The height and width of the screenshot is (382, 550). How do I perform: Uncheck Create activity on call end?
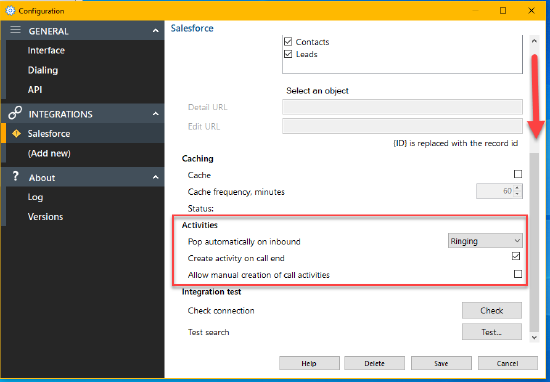[x=516, y=256]
